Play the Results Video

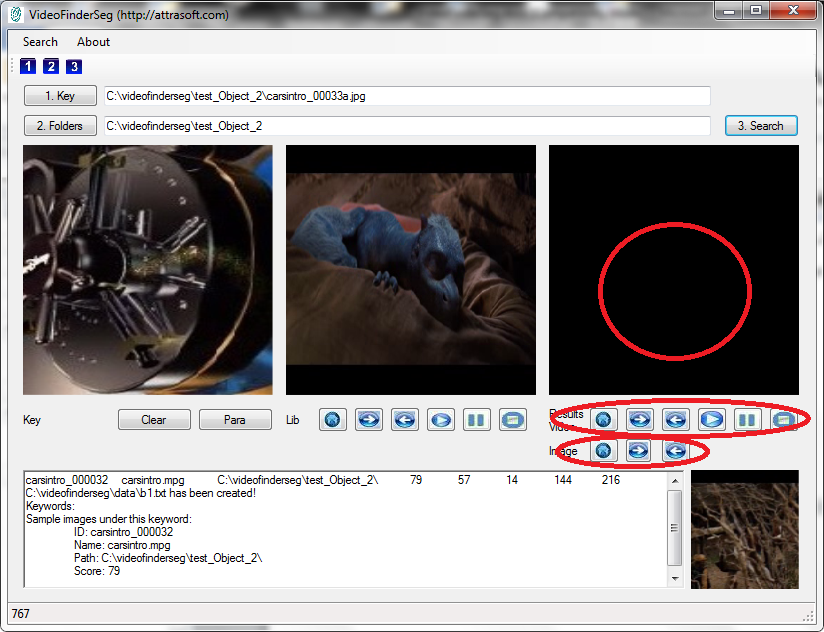712,419
